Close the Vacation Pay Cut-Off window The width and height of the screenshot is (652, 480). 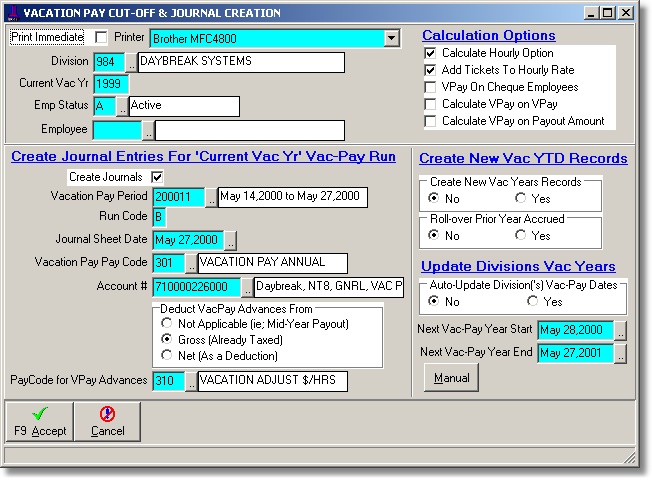626,13
